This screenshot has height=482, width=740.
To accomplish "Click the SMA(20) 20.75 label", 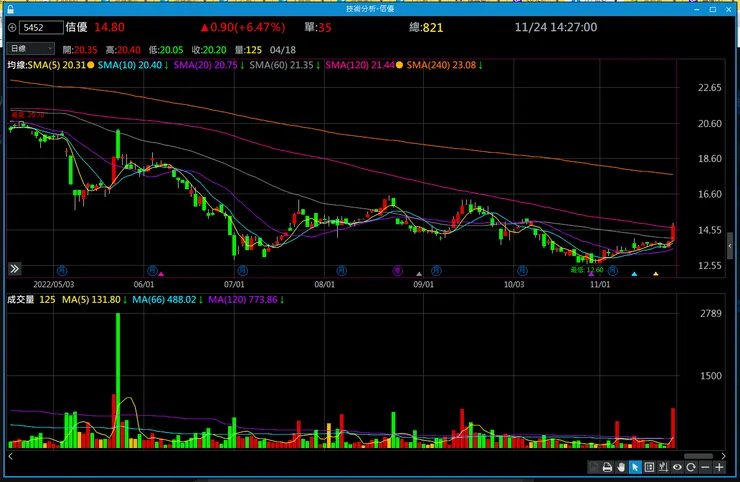I will click(205, 65).
